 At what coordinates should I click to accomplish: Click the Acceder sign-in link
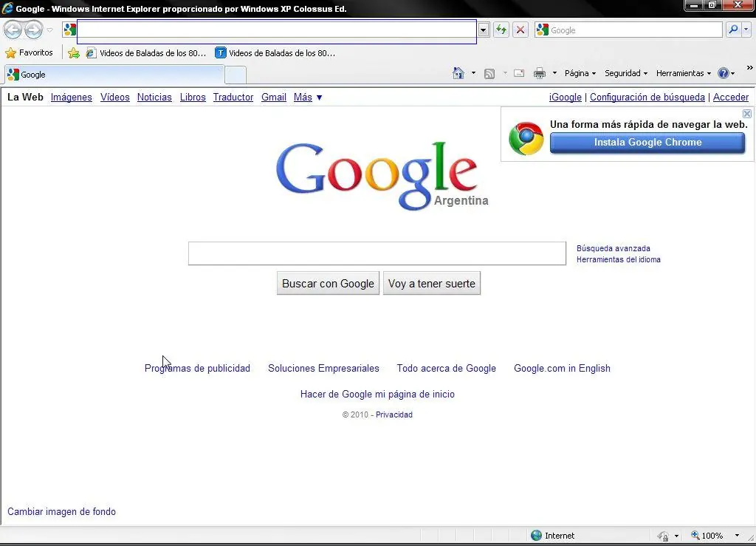coord(731,97)
